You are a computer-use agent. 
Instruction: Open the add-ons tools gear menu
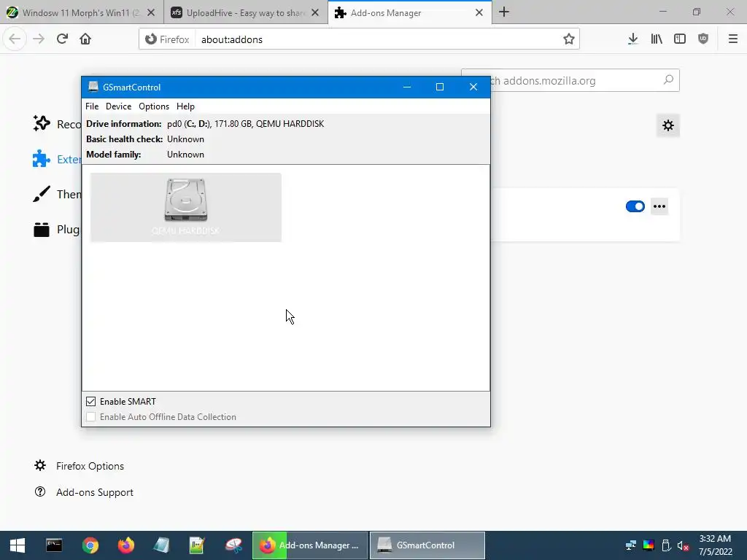[668, 125]
